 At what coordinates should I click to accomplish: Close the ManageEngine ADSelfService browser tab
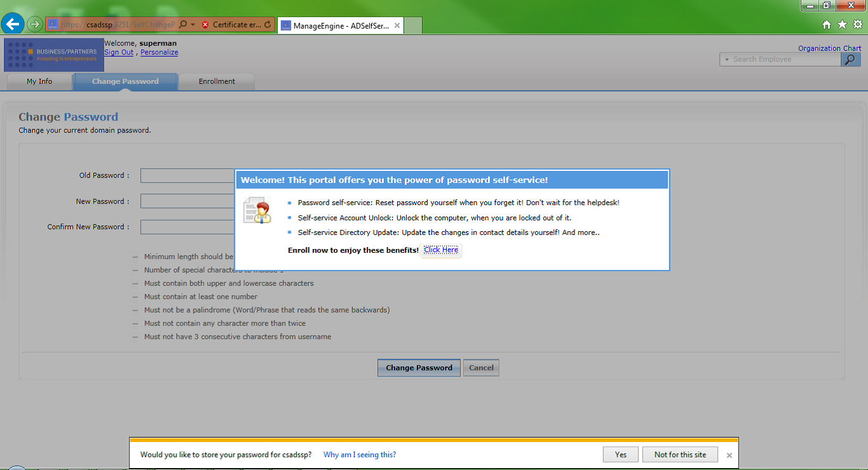pyautogui.click(x=397, y=25)
